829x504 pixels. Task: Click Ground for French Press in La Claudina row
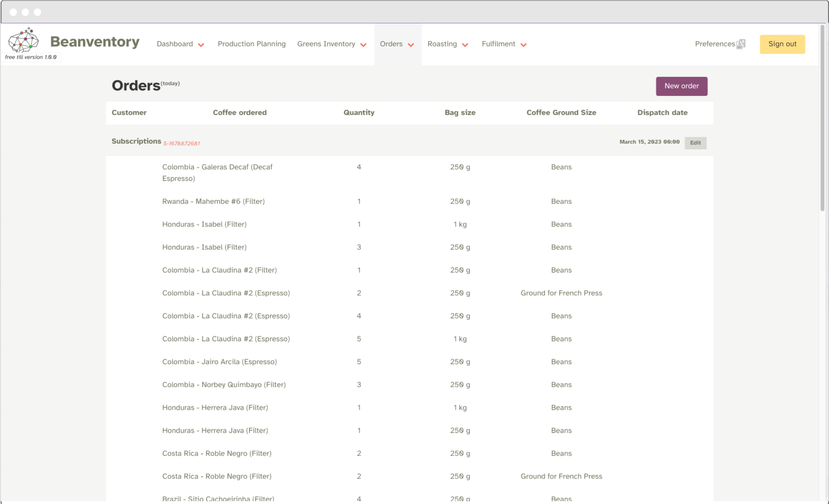(x=561, y=293)
